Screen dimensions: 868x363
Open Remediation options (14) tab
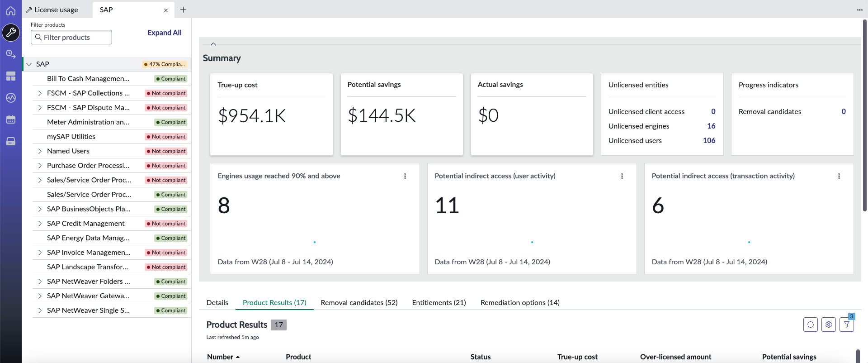tap(520, 302)
